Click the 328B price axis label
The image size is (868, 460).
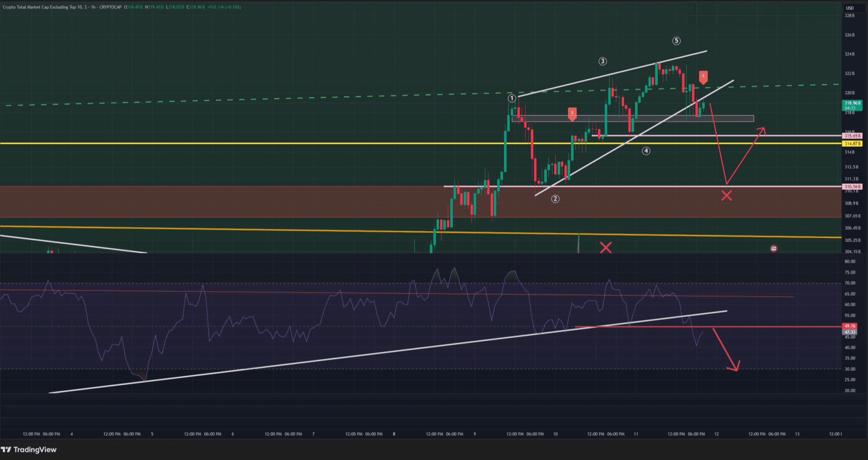tap(849, 16)
